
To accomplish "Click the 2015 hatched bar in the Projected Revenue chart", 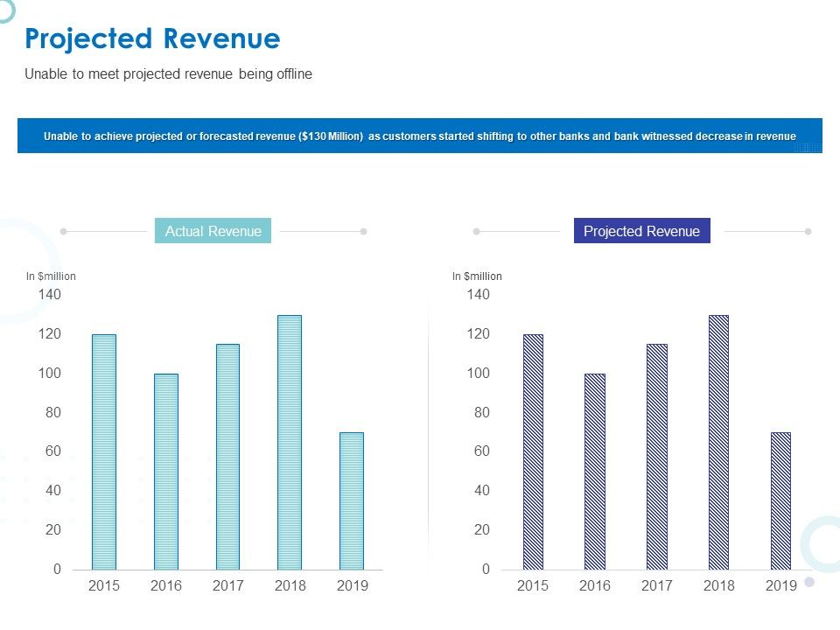I will click(533, 452).
